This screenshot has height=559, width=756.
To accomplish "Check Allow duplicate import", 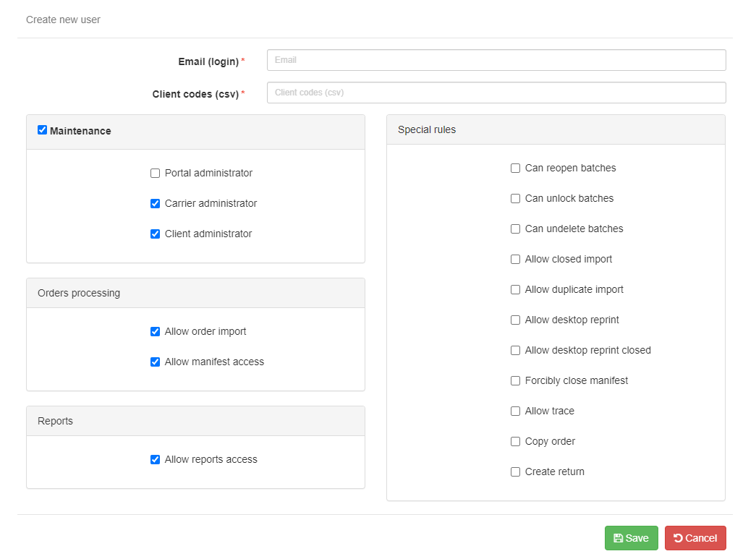I will coord(515,289).
